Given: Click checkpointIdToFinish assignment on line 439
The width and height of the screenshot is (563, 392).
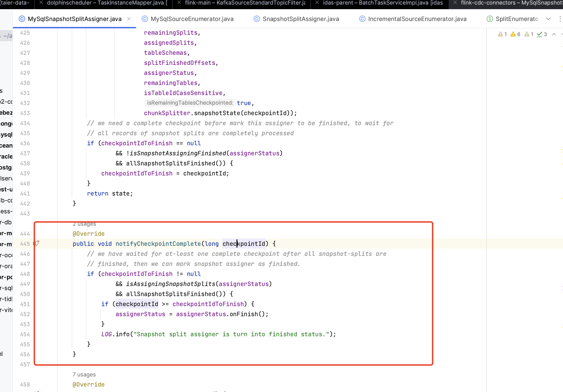Looking at the screenshot, I should (x=165, y=173).
